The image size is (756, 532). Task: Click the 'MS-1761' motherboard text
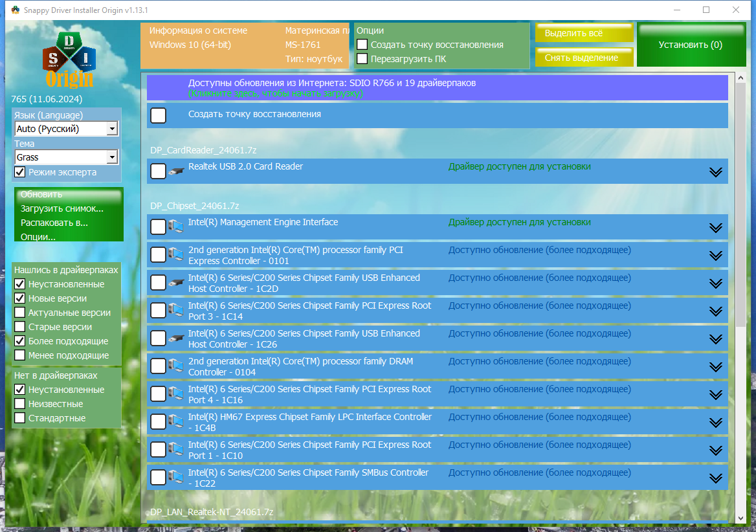click(303, 45)
